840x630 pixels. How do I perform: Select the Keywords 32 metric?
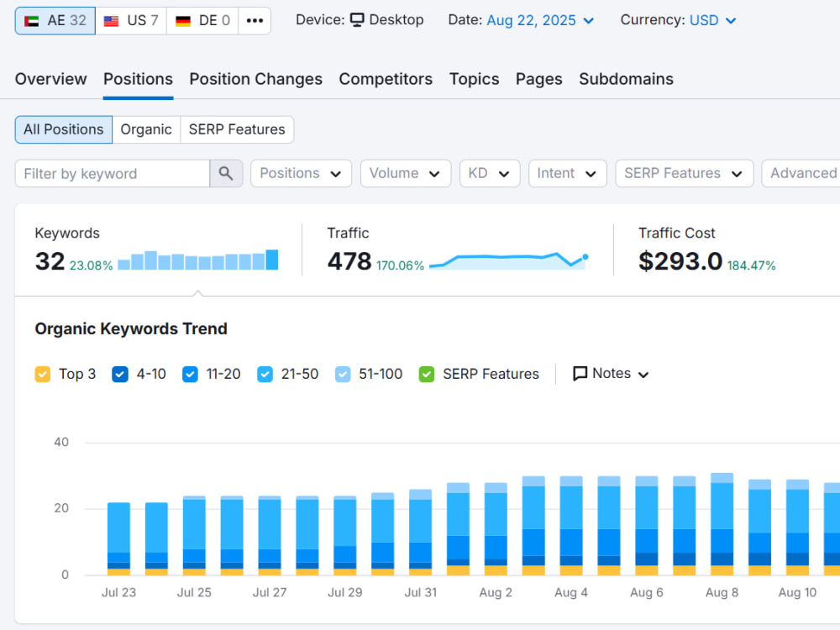click(x=50, y=261)
